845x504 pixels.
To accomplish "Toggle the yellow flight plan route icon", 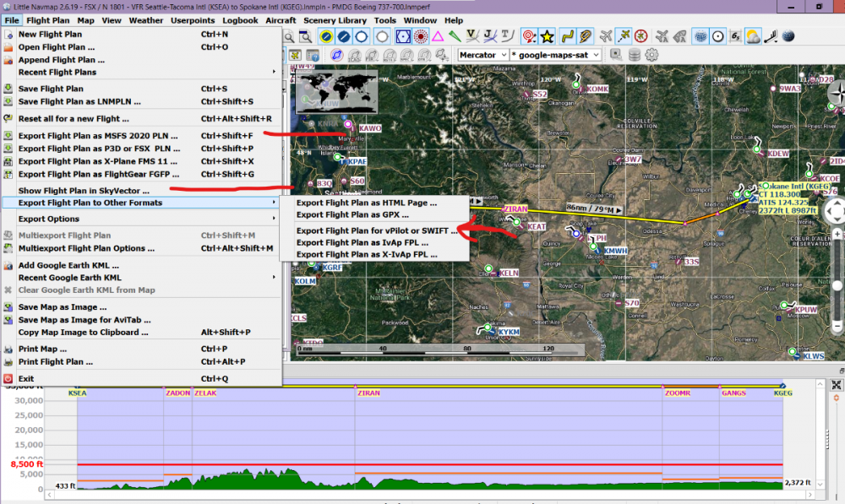I will point(568,36).
